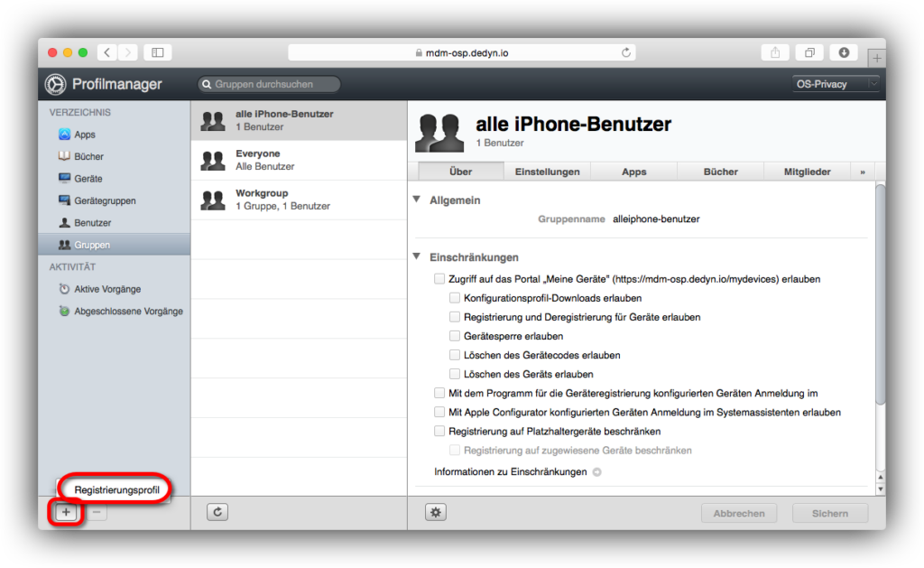The image size is (924, 568).
Task: Select the Workgroup group
Action: tap(299, 200)
